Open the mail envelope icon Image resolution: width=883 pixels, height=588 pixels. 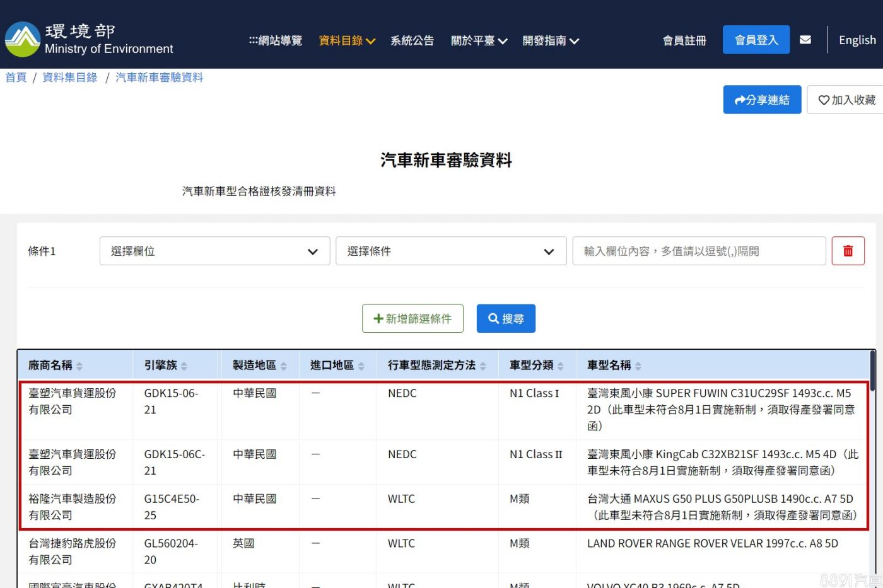[805, 40]
